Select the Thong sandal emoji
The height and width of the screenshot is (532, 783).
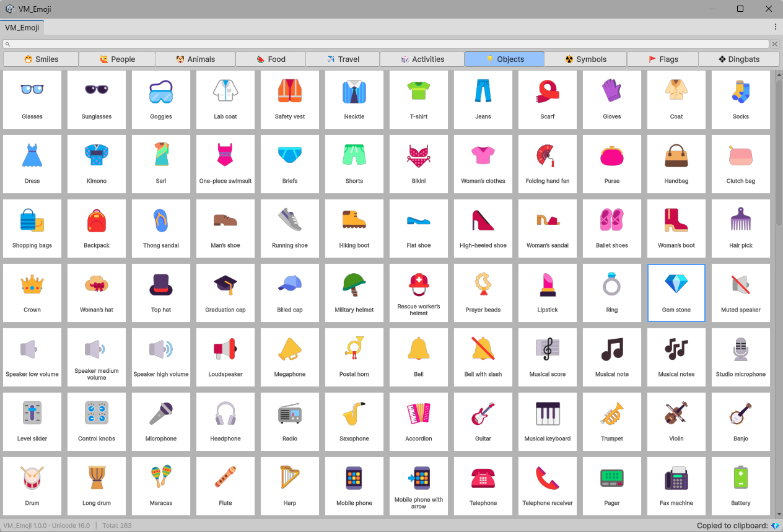coord(161,229)
